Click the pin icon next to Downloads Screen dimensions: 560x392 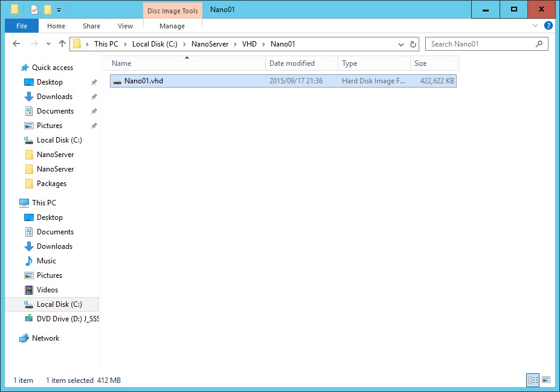click(x=94, y=97)
